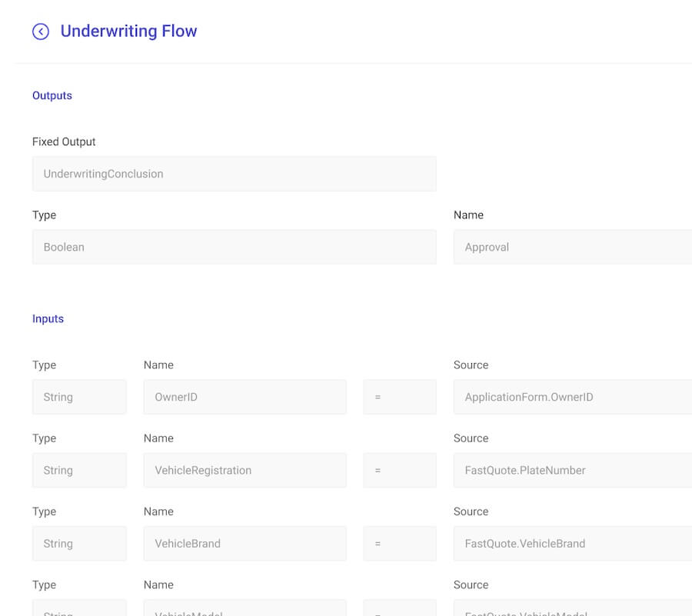
Task: Open the String type field for OwnerID
Action: pyautogui.click(x=79, y=397)
